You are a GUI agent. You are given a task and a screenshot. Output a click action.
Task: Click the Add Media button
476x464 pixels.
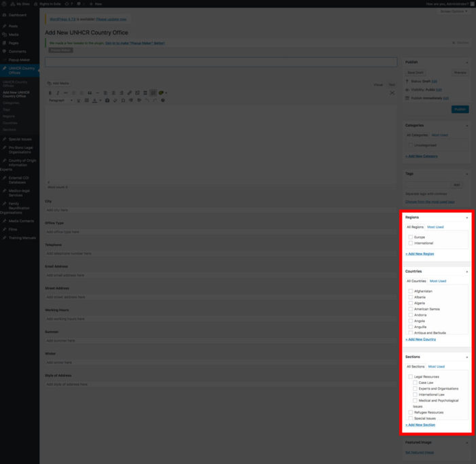pyautogui.click(x=58, y=84)
